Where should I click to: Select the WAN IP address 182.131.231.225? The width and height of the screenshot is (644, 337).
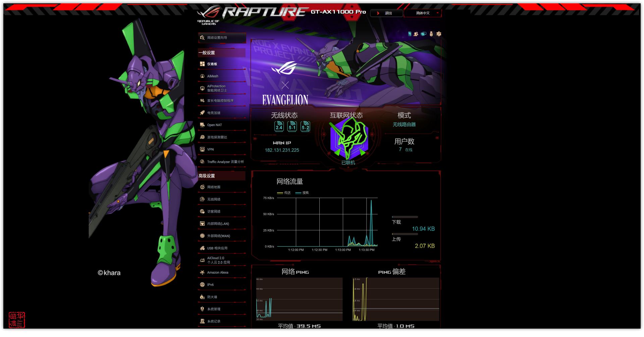pos(282,150)
